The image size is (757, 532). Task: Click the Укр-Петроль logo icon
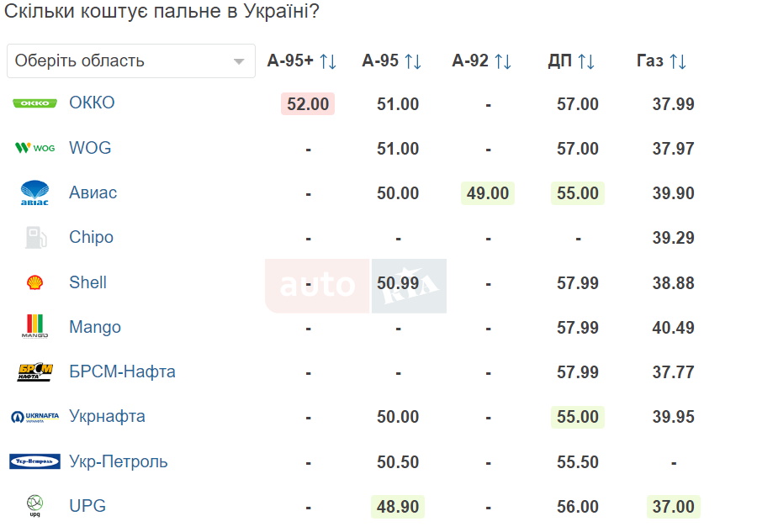click(x=34, y=461)
